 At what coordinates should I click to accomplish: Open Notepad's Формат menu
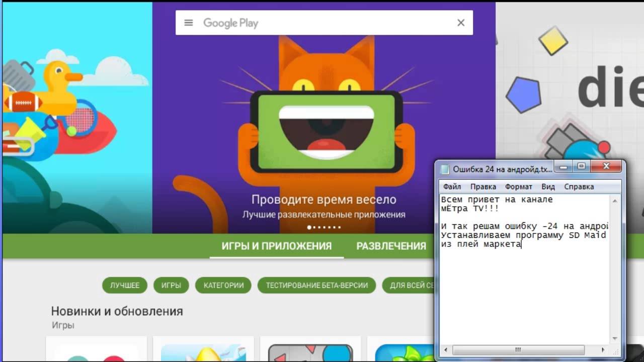518,187
